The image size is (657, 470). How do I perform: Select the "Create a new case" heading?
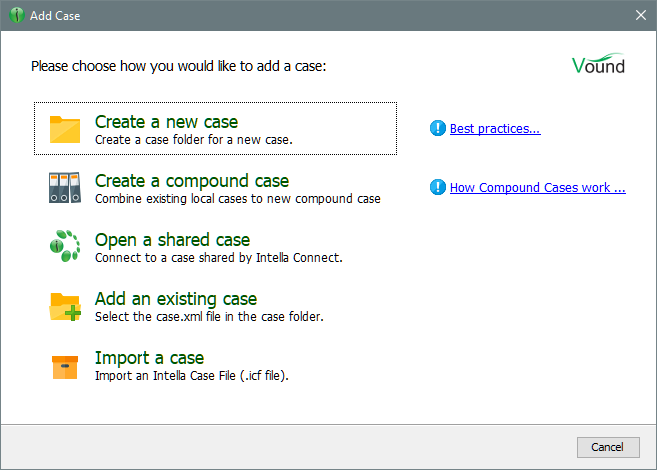pyautogui.click(x=166, y=122)
